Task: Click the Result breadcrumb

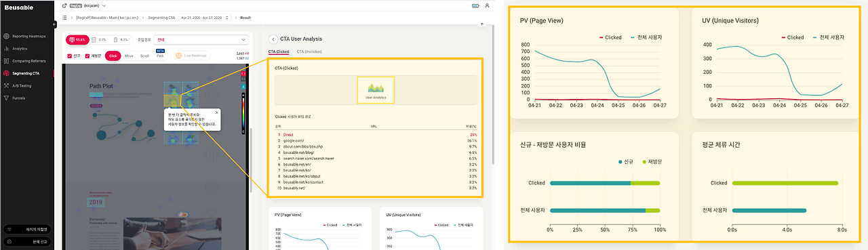Action: click(x=245, y=17)
